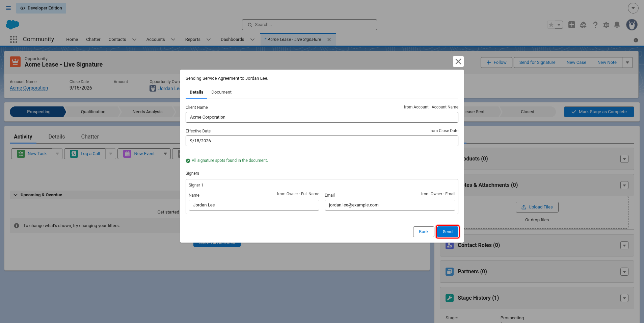Open the notifications bell icon
Screen dimensions: 644x323
(617, 25)
